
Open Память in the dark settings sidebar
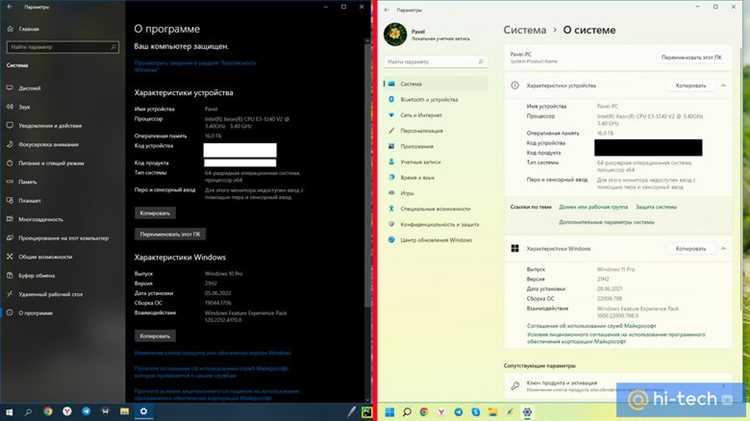tap(27, 182)
